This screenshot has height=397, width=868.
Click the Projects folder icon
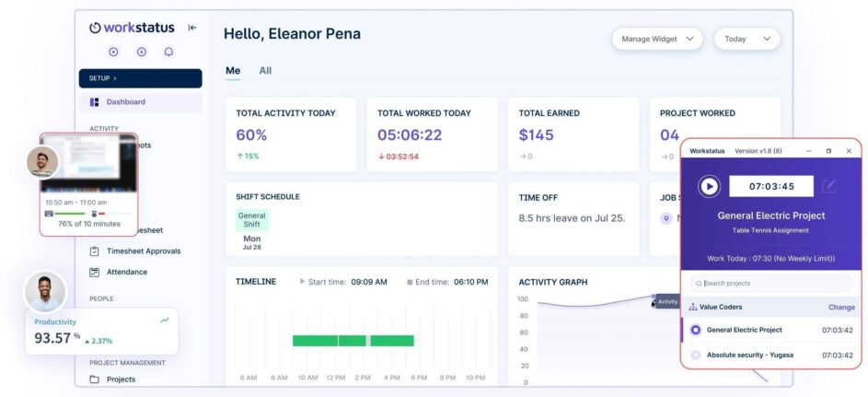click(x=94, y=379)
